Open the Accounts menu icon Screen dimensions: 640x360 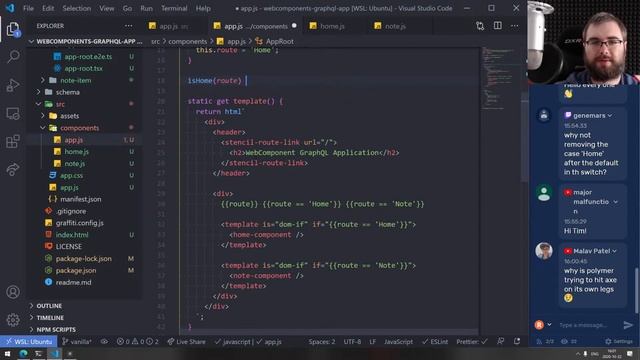[13, 292]
